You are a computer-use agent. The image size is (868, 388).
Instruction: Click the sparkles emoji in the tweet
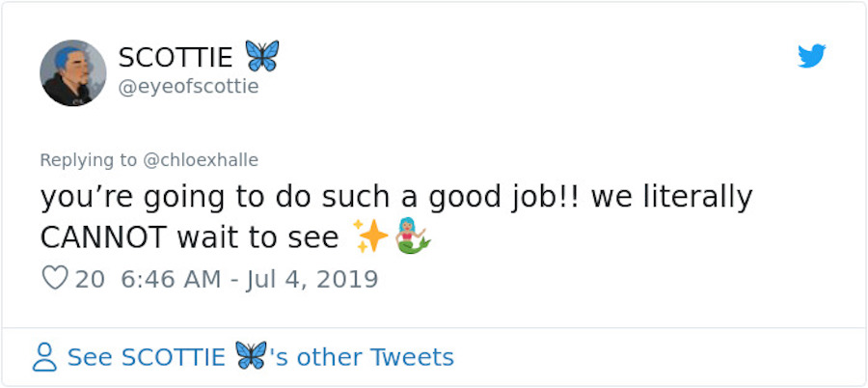(x=369, y=237)
